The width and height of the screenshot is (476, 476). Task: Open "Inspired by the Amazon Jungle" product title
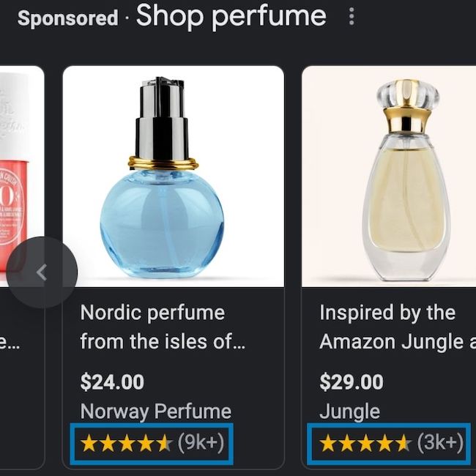pos(395,327)
